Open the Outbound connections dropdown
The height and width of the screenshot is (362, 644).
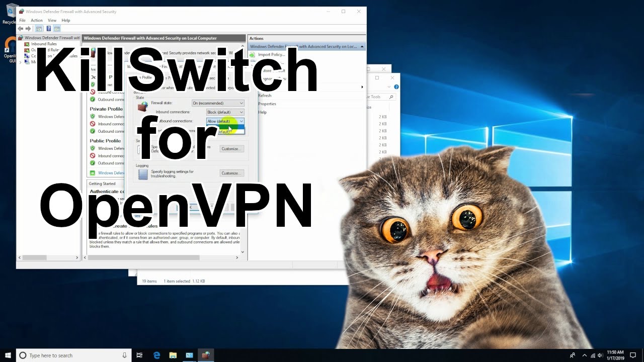[x=225, y=121]
